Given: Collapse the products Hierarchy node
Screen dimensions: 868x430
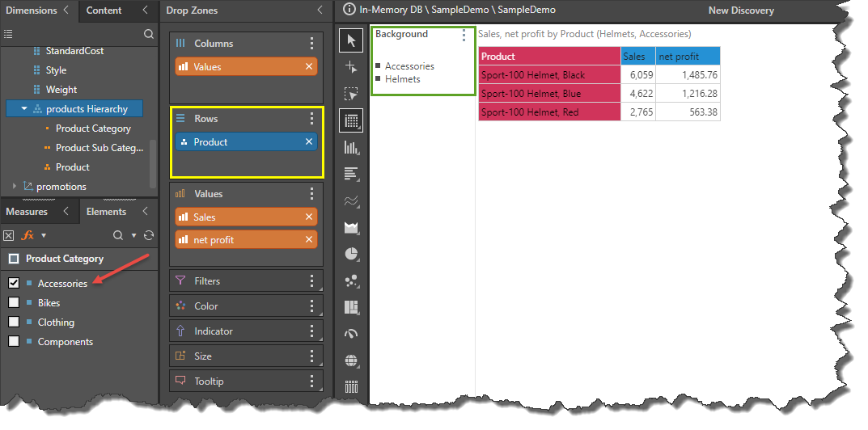Looking at the screenshot, I should point(24,109).
